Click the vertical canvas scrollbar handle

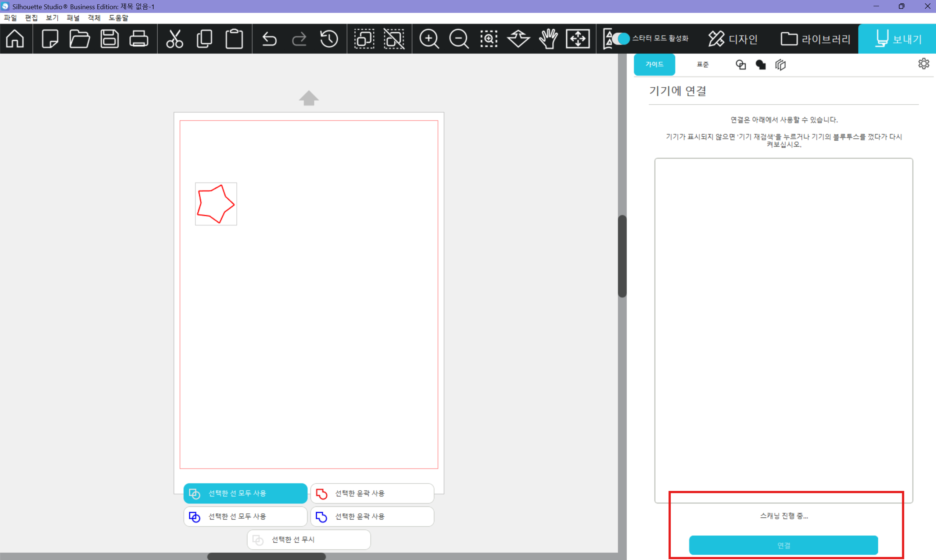coord(622,256)
